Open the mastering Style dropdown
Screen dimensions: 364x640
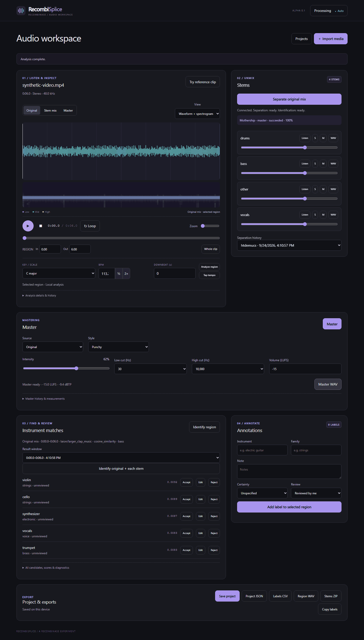click(119, 347)
